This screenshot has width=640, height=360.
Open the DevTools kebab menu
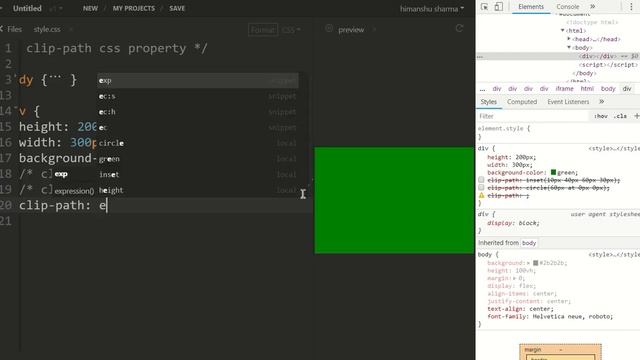tap(631, 7)
